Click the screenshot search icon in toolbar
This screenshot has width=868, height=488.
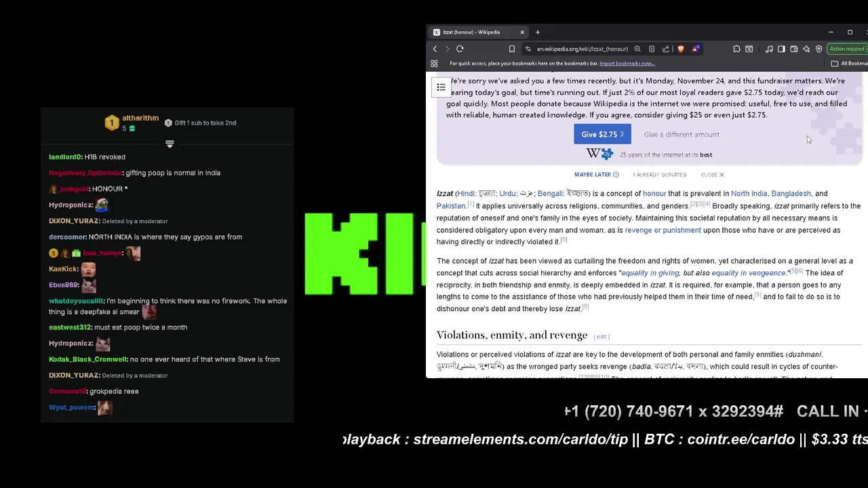tap(749, 49)
